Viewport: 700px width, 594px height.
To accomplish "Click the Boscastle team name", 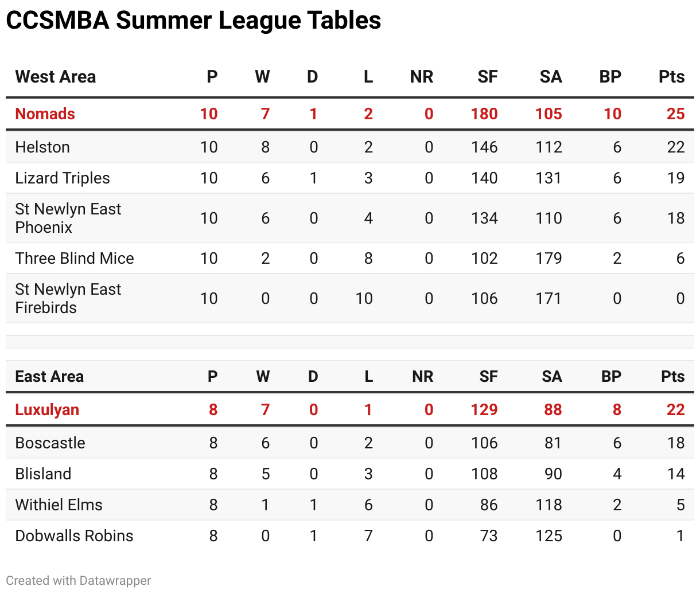I will 50,443.
